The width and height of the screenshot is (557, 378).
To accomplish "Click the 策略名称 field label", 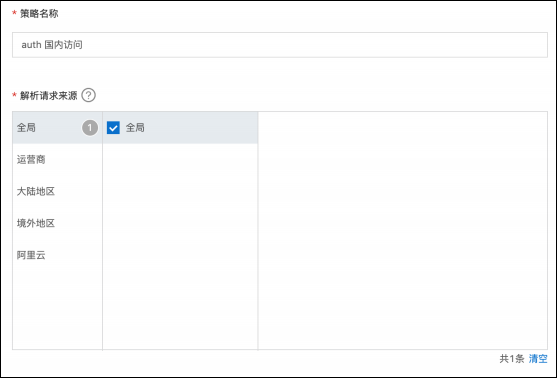I will pyautogui.click(x=39, y=14).
